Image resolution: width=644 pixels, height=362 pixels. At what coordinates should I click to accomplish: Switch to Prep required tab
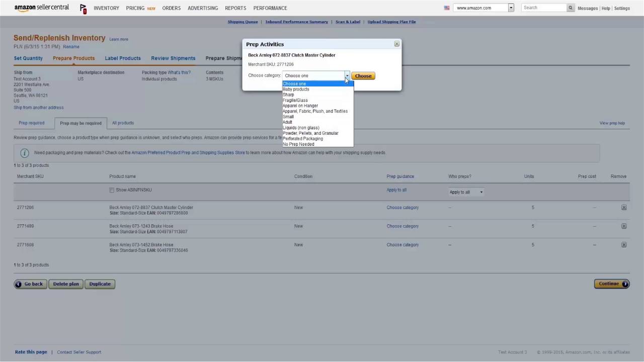[32, 123]
